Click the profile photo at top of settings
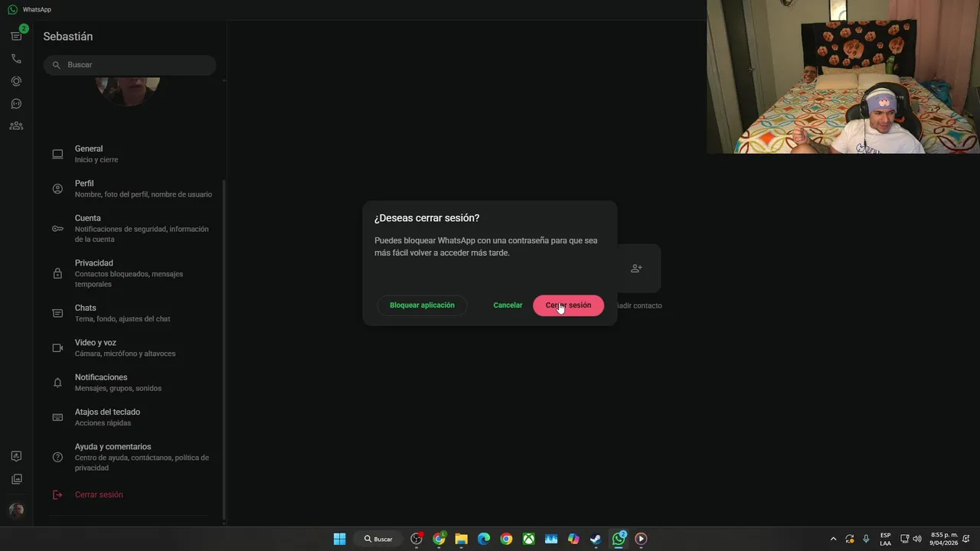Screen dimensions: 980x551 click(128, 91)
